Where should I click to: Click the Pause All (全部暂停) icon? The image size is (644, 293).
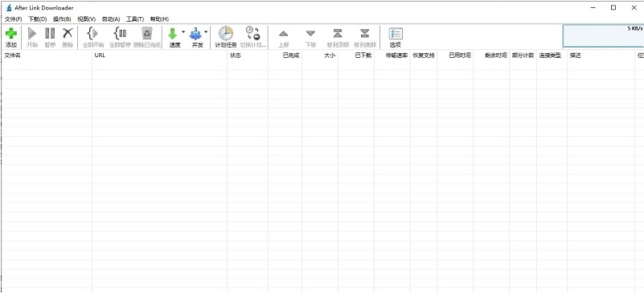point(120,33)
